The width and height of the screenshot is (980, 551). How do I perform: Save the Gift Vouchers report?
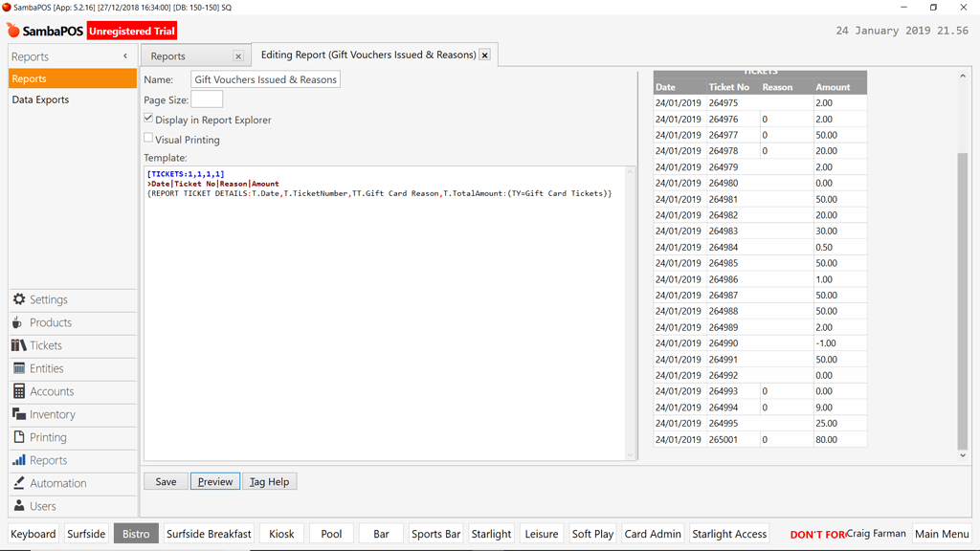[x=165, y=481]
